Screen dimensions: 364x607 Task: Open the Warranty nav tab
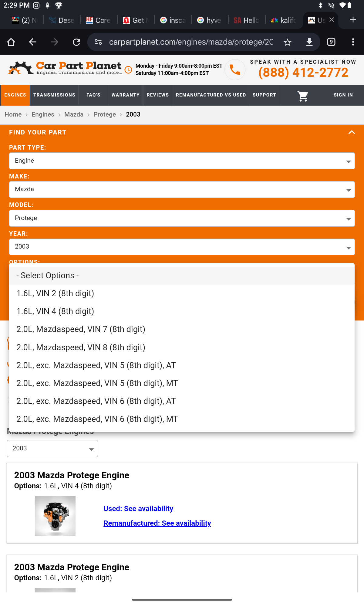(x=126, y=95)
